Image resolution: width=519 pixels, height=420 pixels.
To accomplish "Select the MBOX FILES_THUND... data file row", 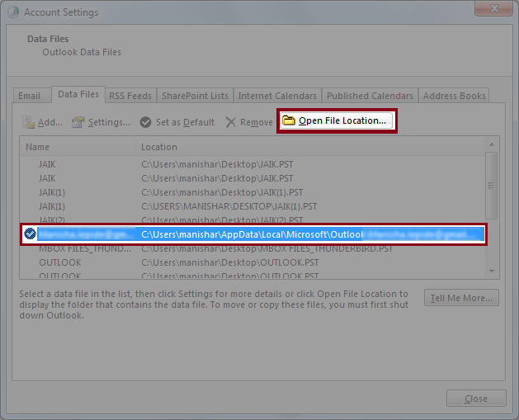I will pyautogui.click(x=252, y=249).
